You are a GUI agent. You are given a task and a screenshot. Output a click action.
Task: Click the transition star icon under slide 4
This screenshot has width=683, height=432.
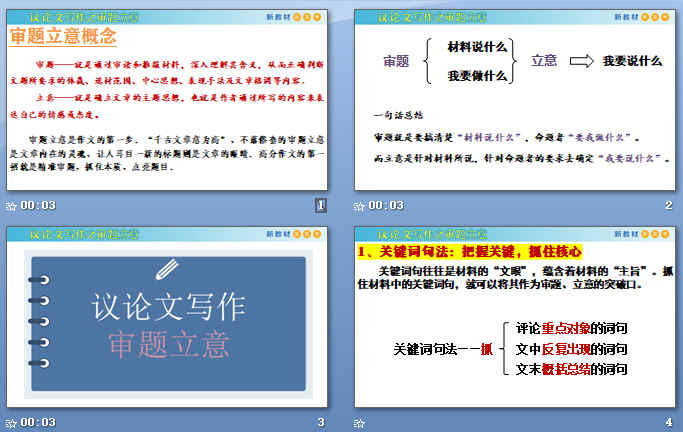click(359, 422)
